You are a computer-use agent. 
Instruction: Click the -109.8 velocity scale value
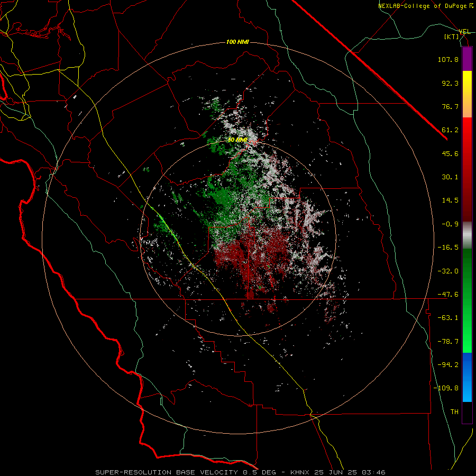446,388
